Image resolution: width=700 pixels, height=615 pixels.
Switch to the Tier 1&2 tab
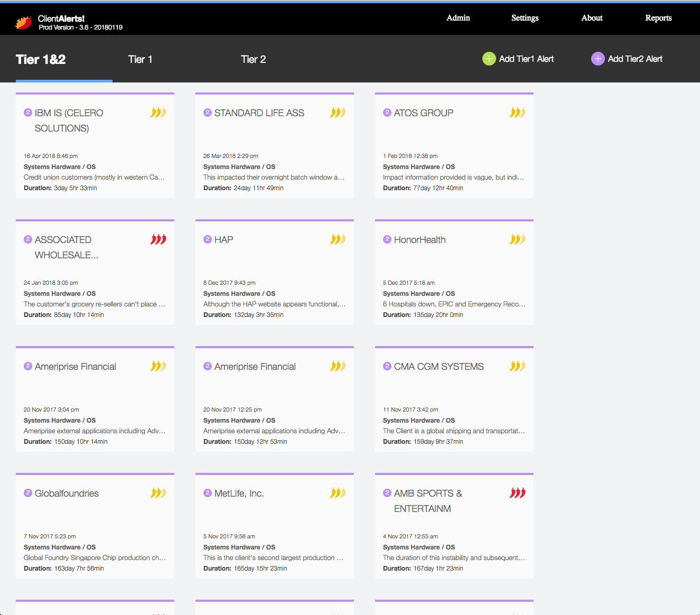click(x=41, y=59)
